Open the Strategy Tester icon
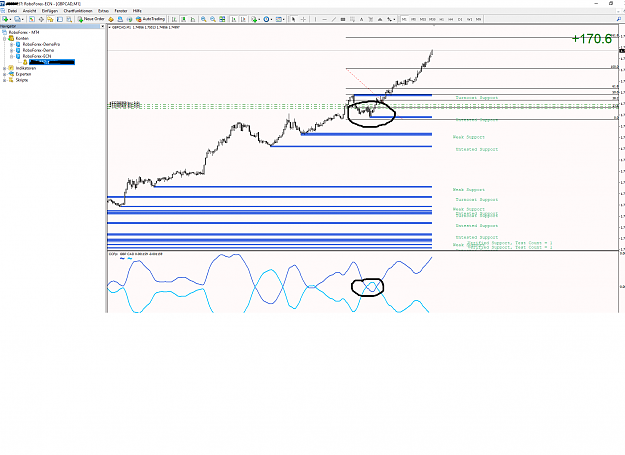This screenshot has height=455, width=625. pyautogui.click(x=69, y=19)
